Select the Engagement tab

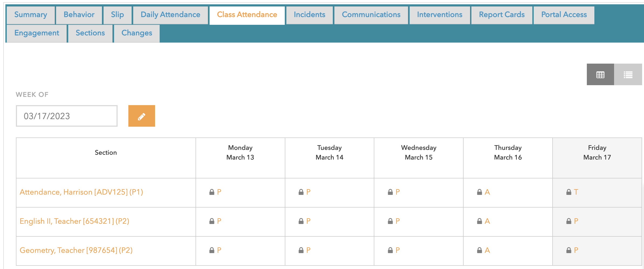(x=37, y=33)
